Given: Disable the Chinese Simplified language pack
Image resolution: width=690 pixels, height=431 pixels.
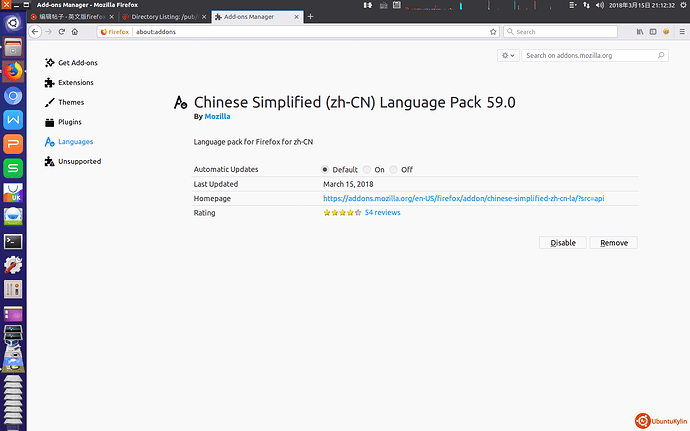Looking at the screenshot, I should pyautogui.click(x=563, y=243).
